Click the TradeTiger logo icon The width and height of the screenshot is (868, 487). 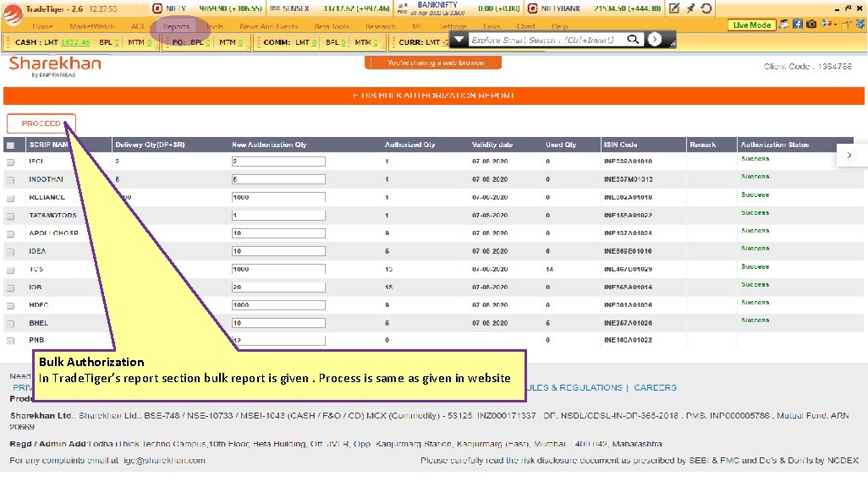[12, 14]
